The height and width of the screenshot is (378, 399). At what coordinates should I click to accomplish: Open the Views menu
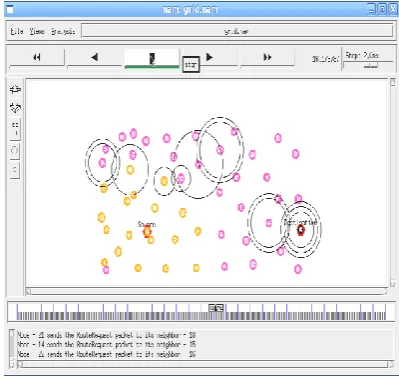click(x=37, y=31)
